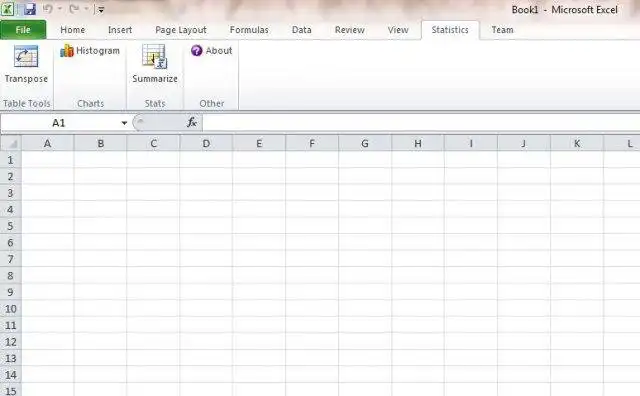Open the Histogram chart tool
Screen dimensions: 640x396
tap(90, 51)
